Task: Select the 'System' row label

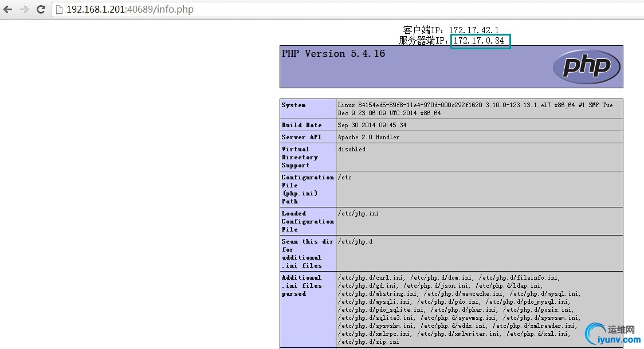Action: point(294,105)
